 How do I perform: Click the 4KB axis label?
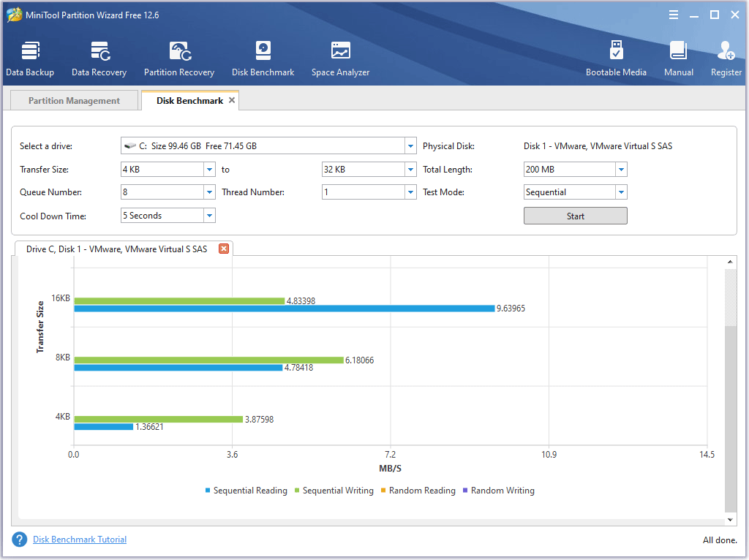[63, 417]
